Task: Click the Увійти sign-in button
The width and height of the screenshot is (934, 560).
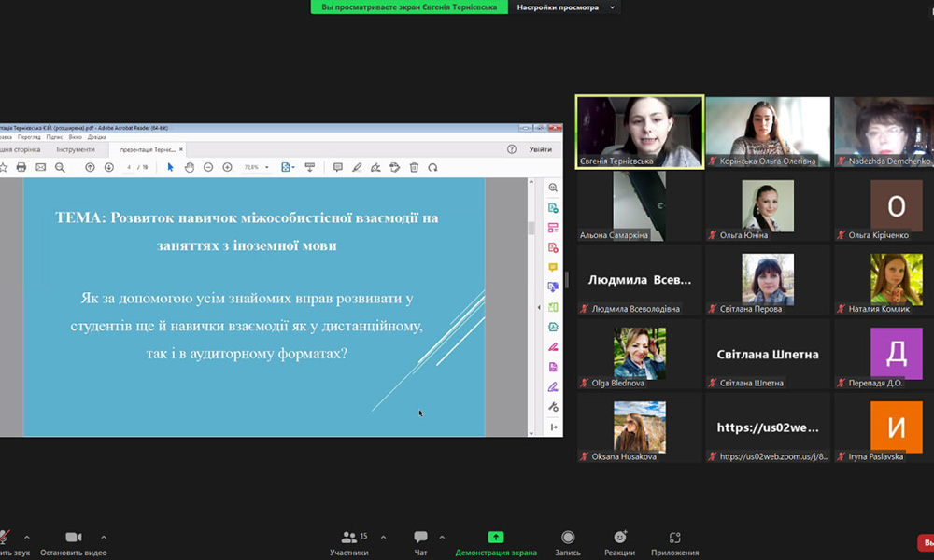Action: pos(541,149)
